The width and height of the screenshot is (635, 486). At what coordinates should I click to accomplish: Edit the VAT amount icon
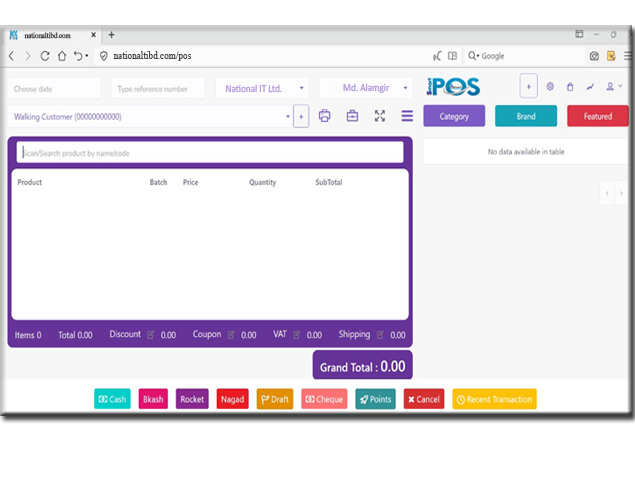coord(297,335)
